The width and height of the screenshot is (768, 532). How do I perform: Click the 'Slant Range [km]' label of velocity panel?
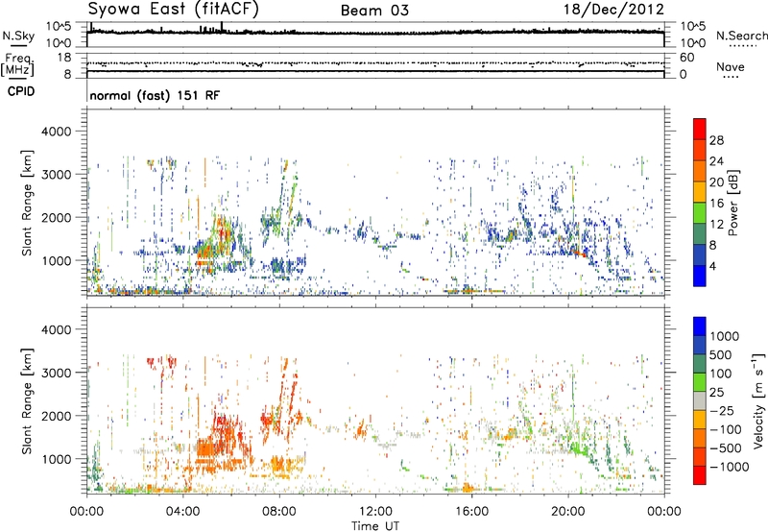point(27,401)
